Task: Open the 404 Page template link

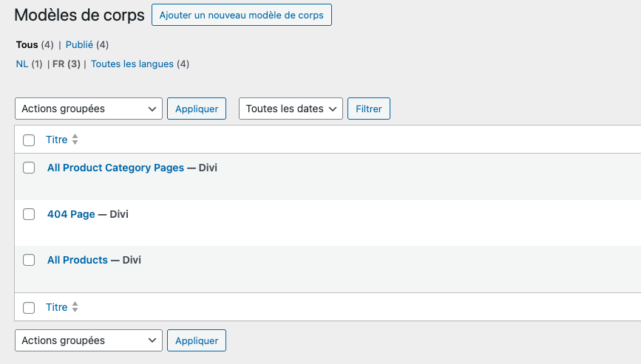Action: click(x=71, y=214)
